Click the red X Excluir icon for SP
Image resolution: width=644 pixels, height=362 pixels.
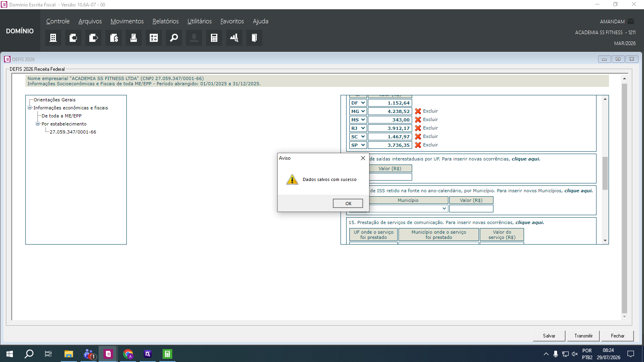coord(418,145)
